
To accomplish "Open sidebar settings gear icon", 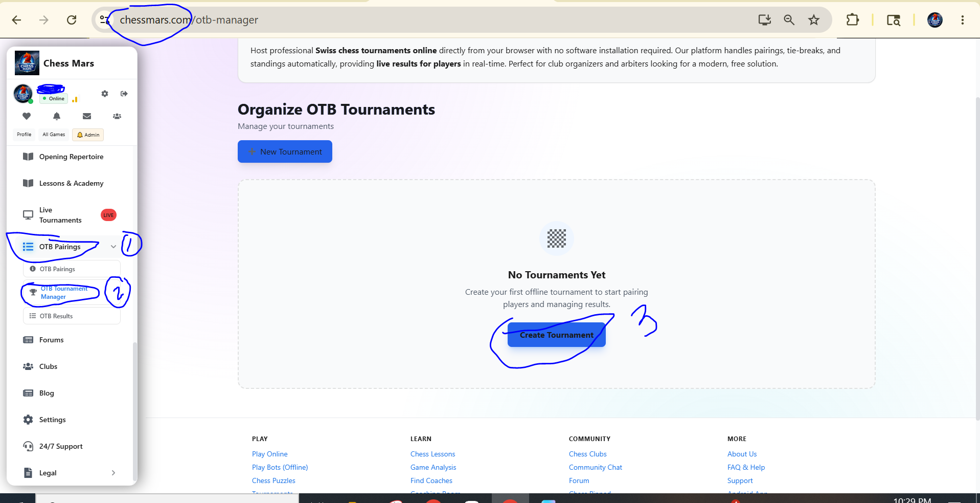I will tap(105, 94).
